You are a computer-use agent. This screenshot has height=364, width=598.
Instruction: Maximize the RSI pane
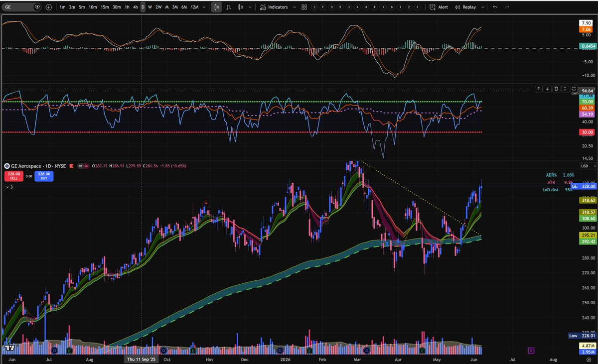coord(574,89)
